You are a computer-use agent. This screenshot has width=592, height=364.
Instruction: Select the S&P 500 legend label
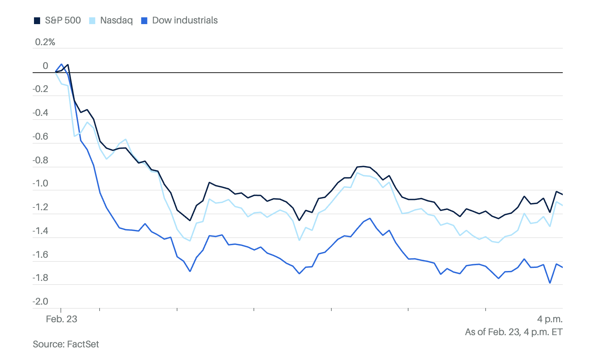[x=63, y=20]
